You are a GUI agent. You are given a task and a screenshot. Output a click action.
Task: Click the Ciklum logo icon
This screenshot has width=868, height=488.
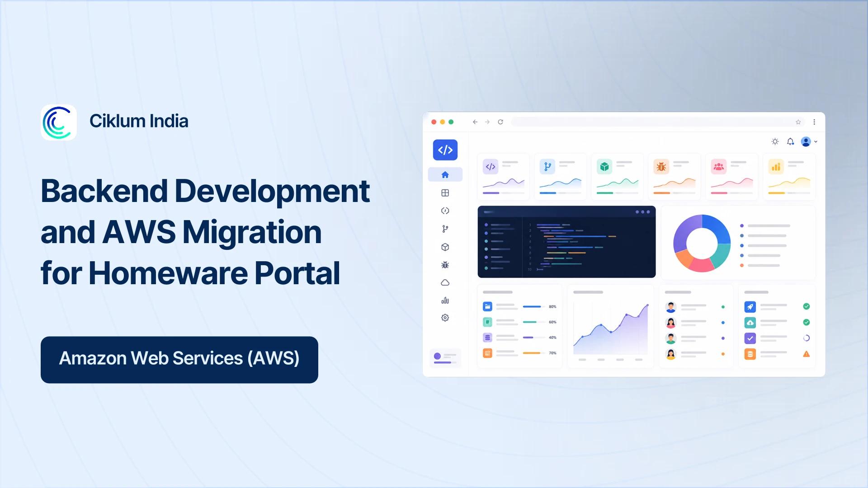[x=59, y=122]
